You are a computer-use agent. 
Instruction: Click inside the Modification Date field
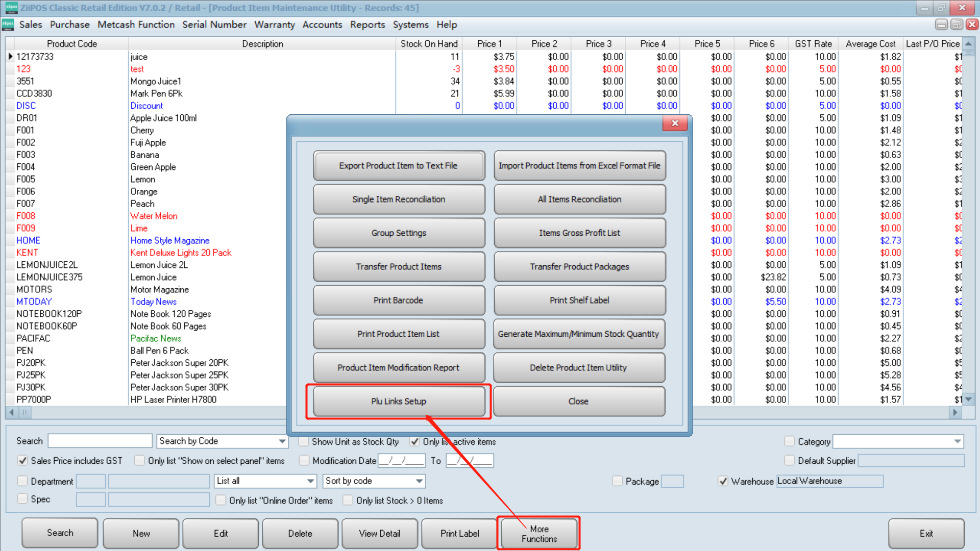click(401, 460)
